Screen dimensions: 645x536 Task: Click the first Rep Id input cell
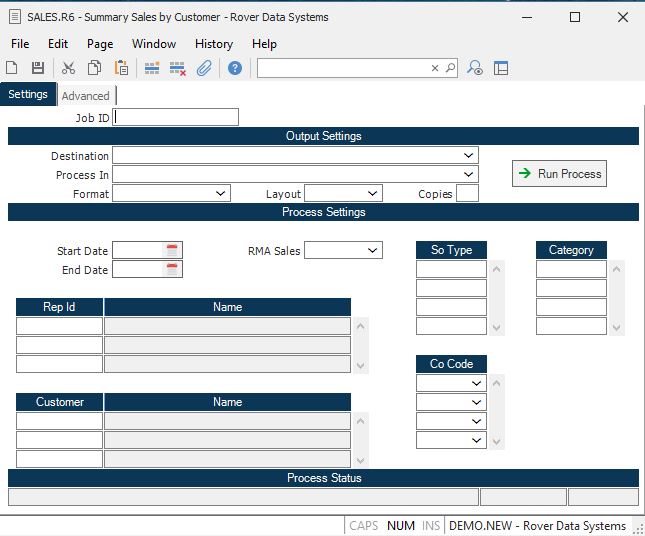(59, 326)
